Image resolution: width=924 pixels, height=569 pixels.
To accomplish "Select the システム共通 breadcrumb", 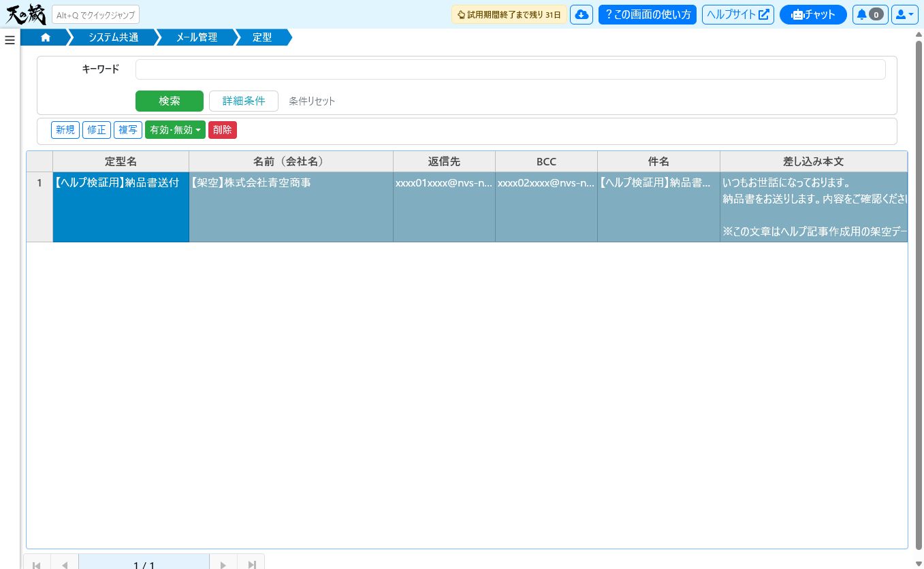I will 113,37.
